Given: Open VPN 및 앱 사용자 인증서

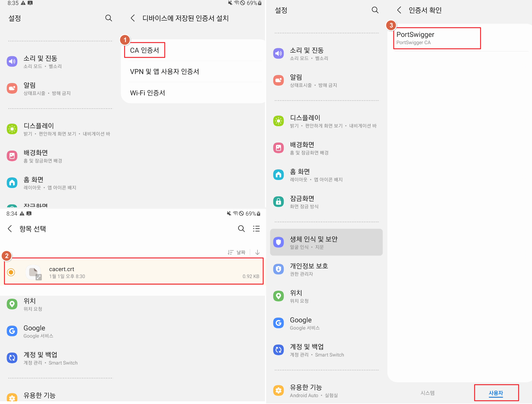Looking at the screenshot, I should pos(164,72).
